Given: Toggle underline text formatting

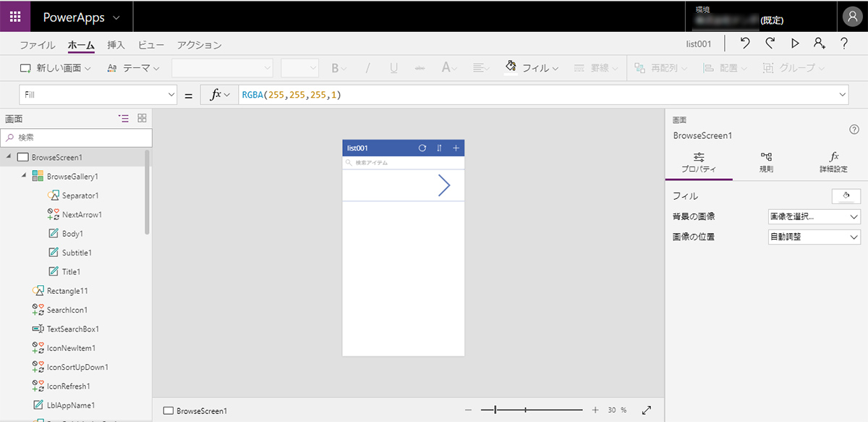Looking at the screenshot, I should 393,68.
